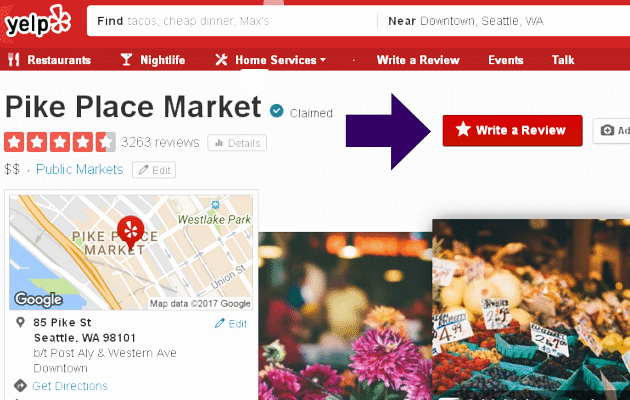The image size is (630, 400).
Task: Open the rating Details button
Action: pos(237,143)
